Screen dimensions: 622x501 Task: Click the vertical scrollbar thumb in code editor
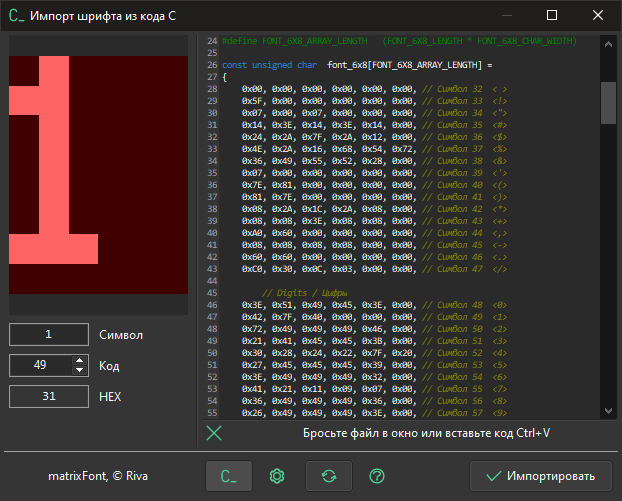pos(607,100)
